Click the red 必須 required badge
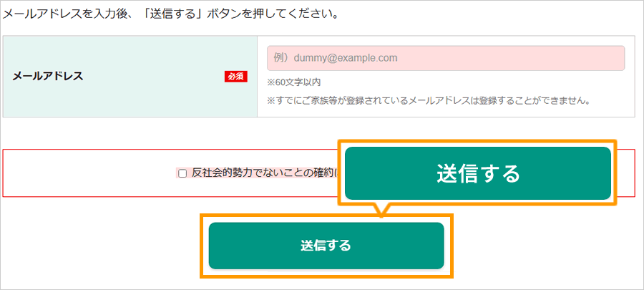This screenshot has width=644, height=290. coord(235,77)
